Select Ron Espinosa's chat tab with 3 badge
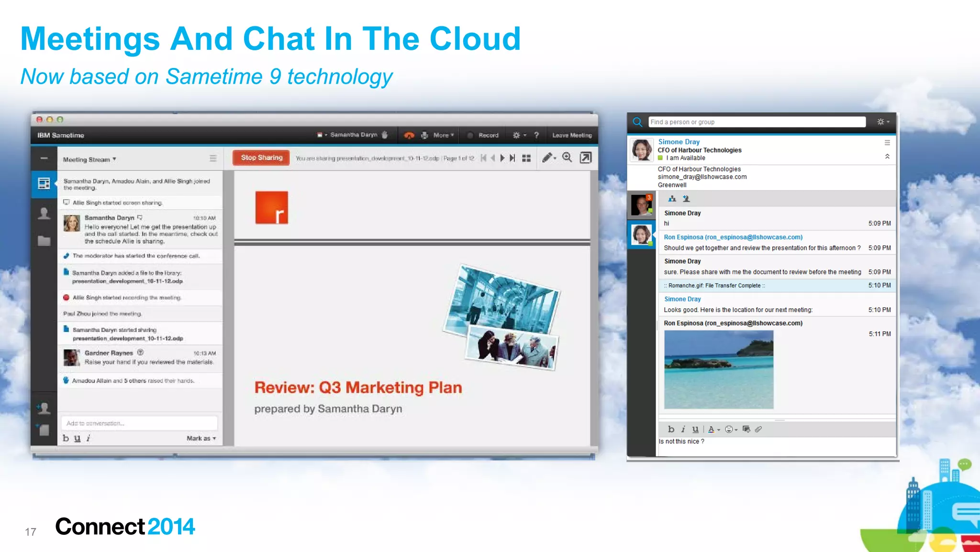This screenshot has width=980, height=552. [x=641, y=205]
